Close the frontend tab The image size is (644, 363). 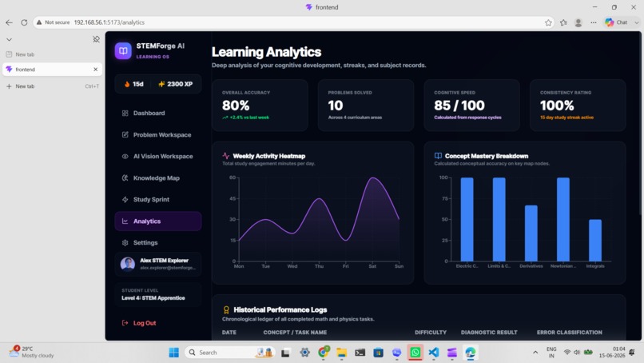click(96, 70)
